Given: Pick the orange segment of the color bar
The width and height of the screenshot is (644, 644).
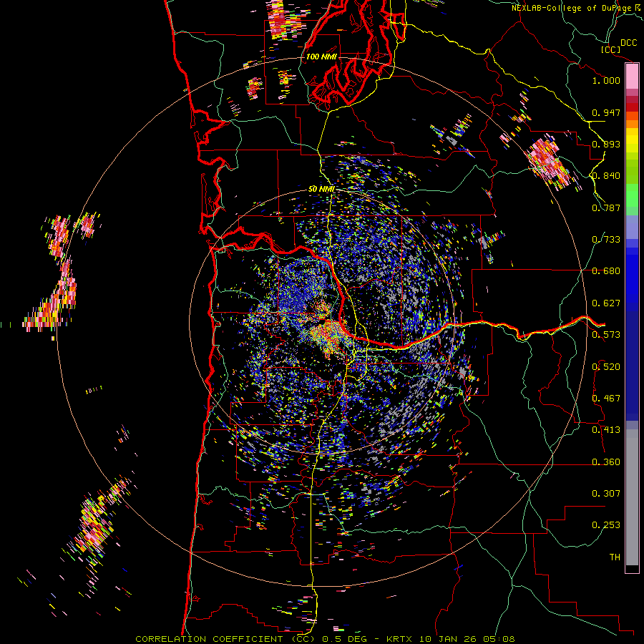Looking at the screenshot, I should pyautogui.click(x=632, y=124).
